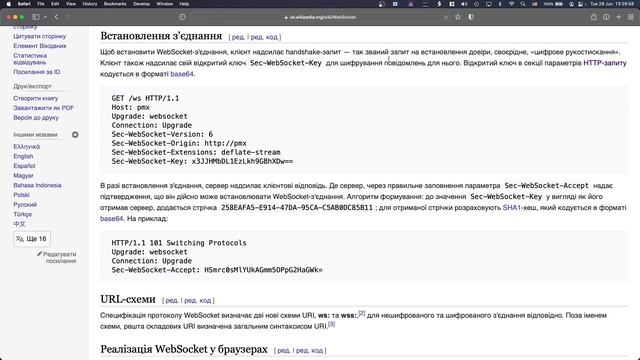This screenshot has height=360, width=640.
Task: Go forward with the forward arrow
Action: (68, 17)
